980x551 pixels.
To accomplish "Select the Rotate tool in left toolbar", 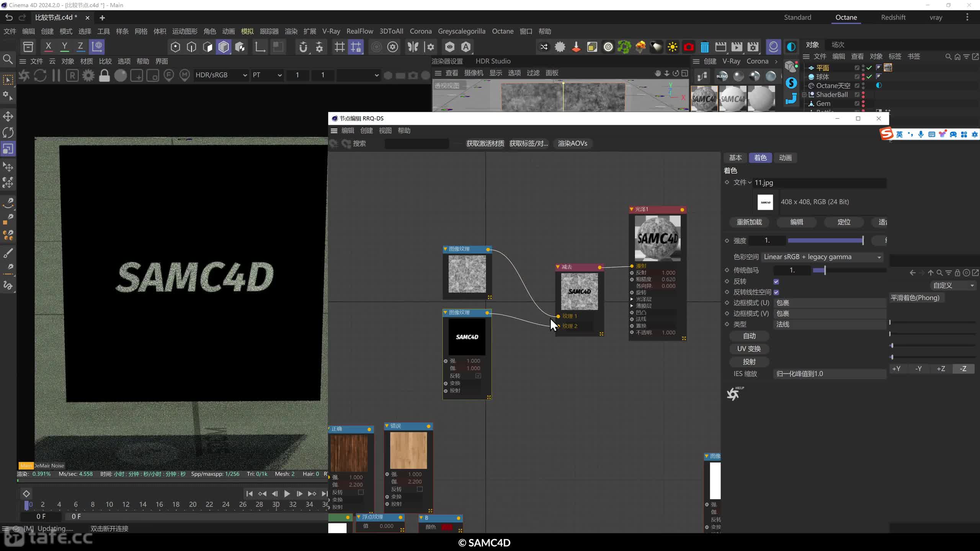I will pos(8,132).
